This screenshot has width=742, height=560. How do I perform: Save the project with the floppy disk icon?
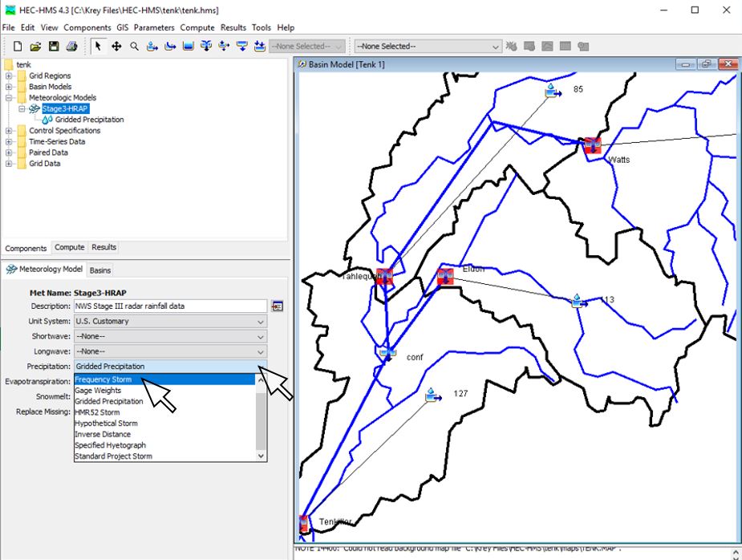[x=54, y=47]
